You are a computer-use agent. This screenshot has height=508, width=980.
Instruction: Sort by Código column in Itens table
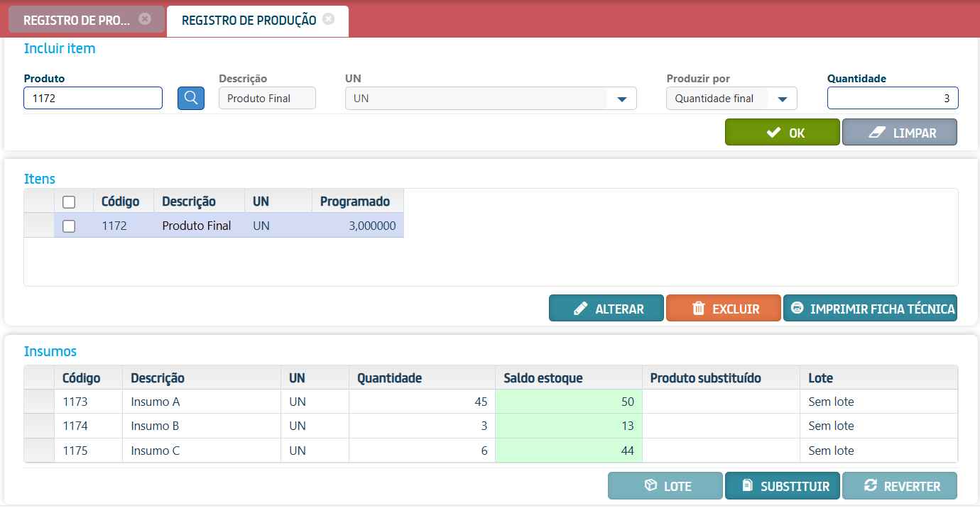coord(124,201)
